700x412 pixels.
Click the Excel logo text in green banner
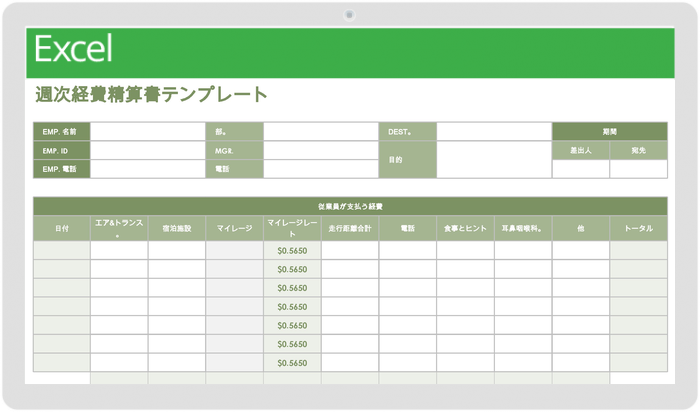tap(73, 49)
